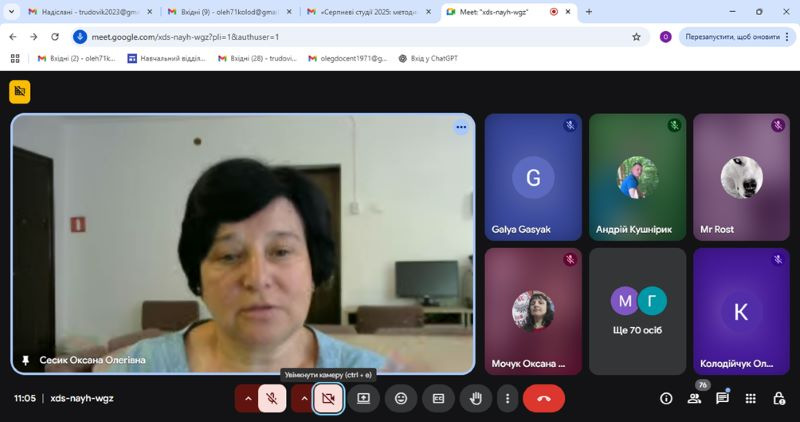Open activities grid icon
The image size is (800, 422).
coord(750,399)
